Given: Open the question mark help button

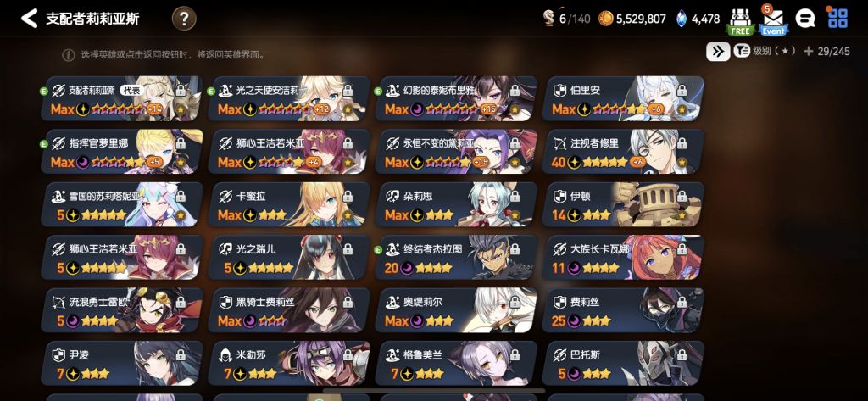Looking at the screenshot, I should (x=184, y=19).
